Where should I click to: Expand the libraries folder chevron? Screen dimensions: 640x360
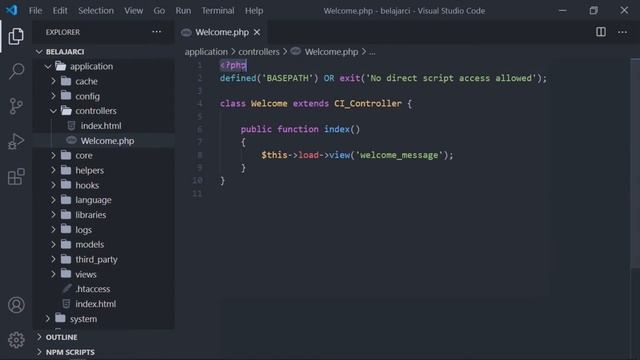tap(53, 215)
